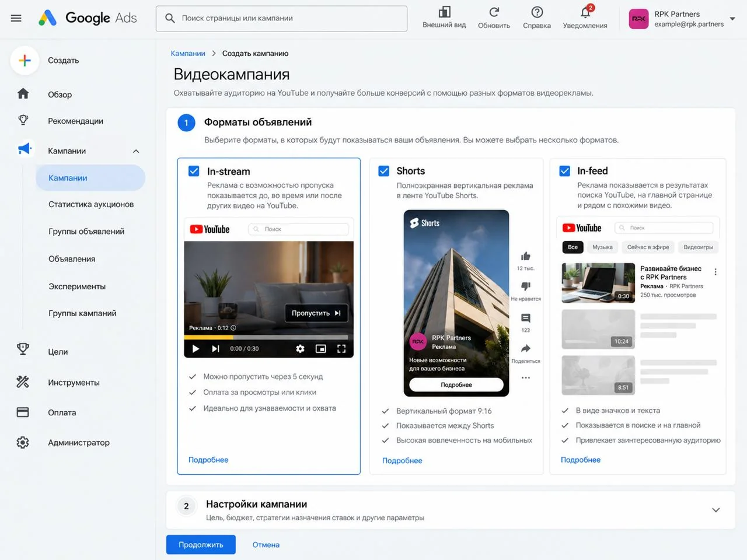747x560 pixels.
Task: Go to Overview via home icon
Action: [23, 94]
